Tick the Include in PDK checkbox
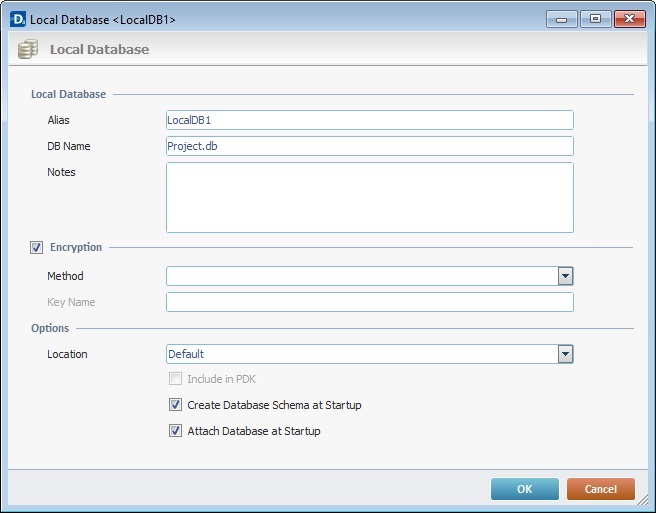 click(x=175, y=379)
